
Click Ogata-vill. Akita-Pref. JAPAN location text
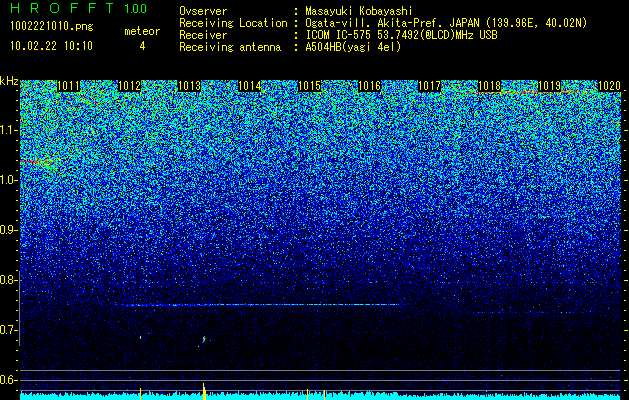(446, 23)
